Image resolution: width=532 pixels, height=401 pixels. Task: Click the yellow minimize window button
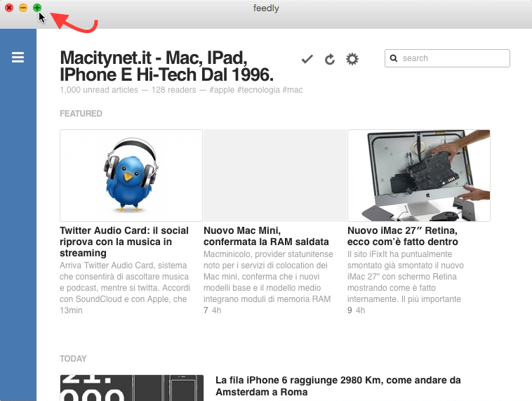[23, 8]
